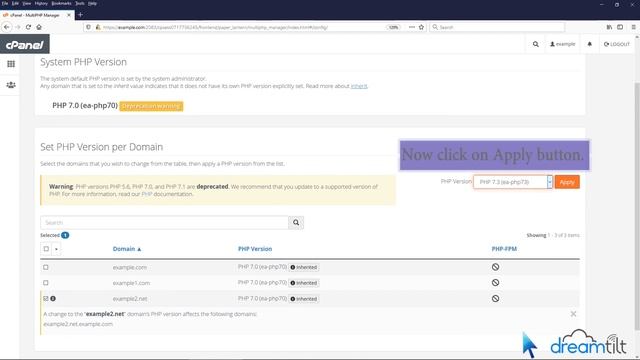Open the PHP Version dropdown
This screenshot has width=640, height=360.
coord(513,182)
